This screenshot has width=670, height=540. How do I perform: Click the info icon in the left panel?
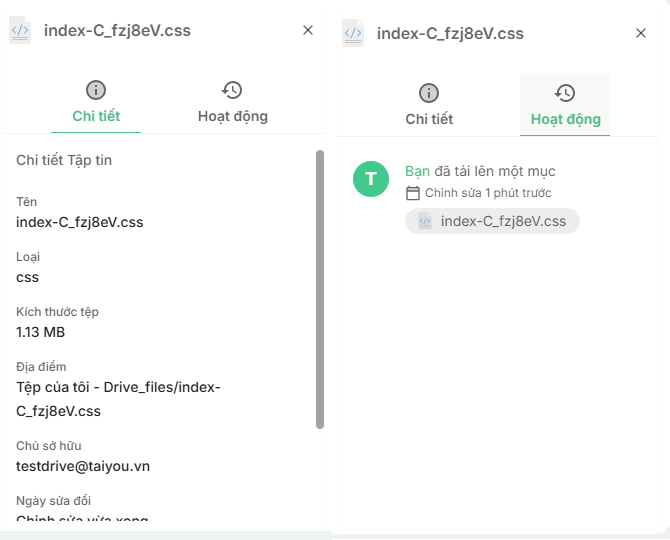[96, 90]
